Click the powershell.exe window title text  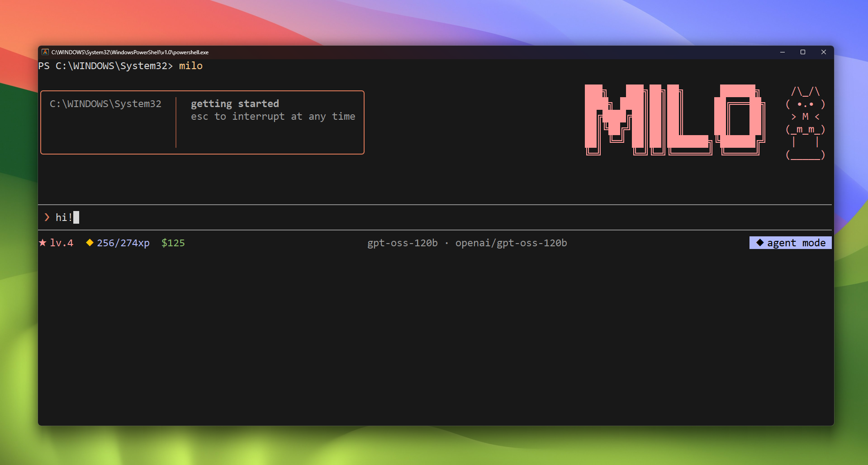(130, 52)
